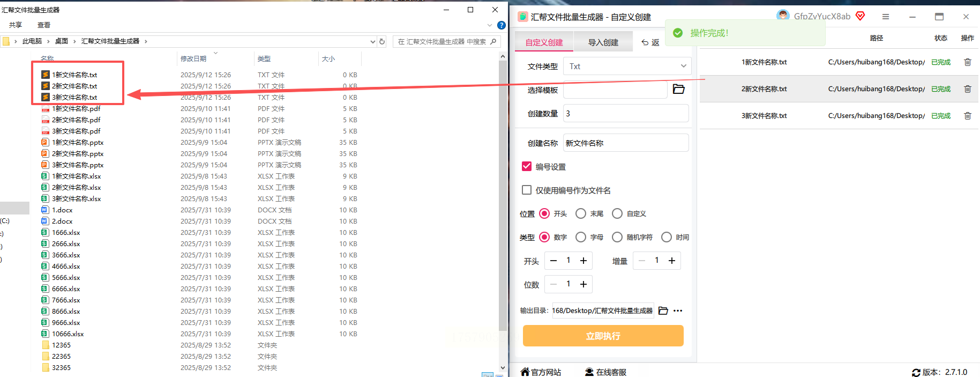Select the 12365 folder icon
The height and width of the screenshot is (377, 980).
point(46,345)
